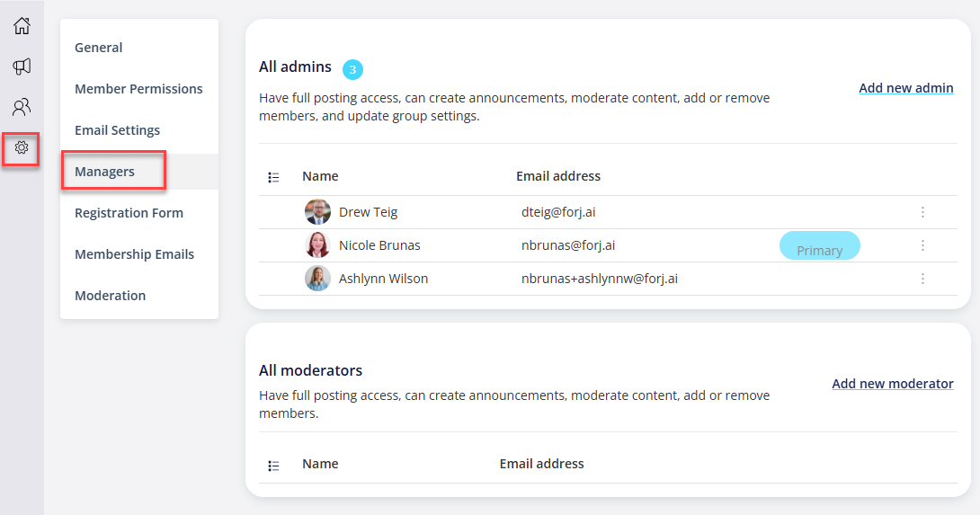Click Ashlynn Wilson's avatar
This screenshot has height=515, width=980.
(x=317, y=279)
